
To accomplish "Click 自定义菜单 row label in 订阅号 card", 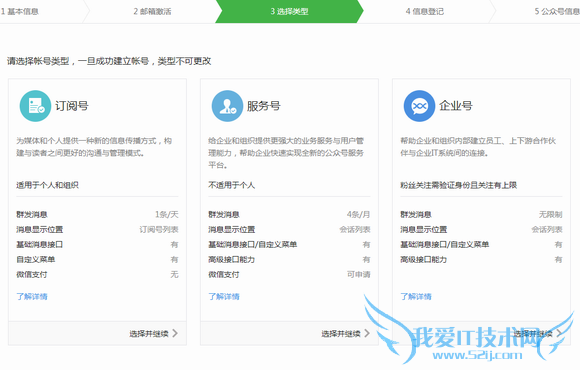I will (36, 259).
